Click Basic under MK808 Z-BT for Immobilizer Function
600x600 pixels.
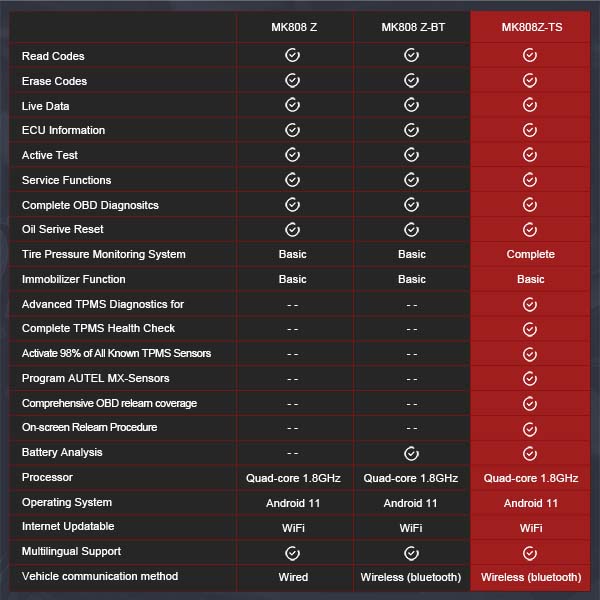click(x=412, y=279)
